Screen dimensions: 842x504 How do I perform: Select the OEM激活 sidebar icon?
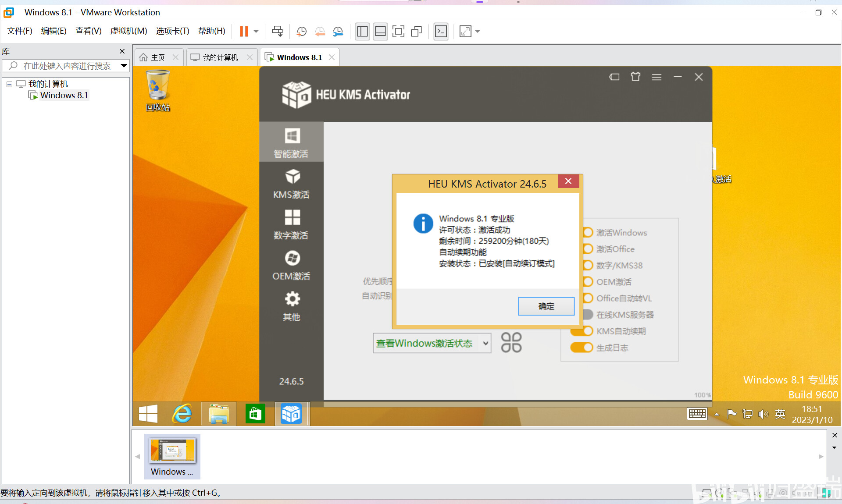(x=291, y=265)
